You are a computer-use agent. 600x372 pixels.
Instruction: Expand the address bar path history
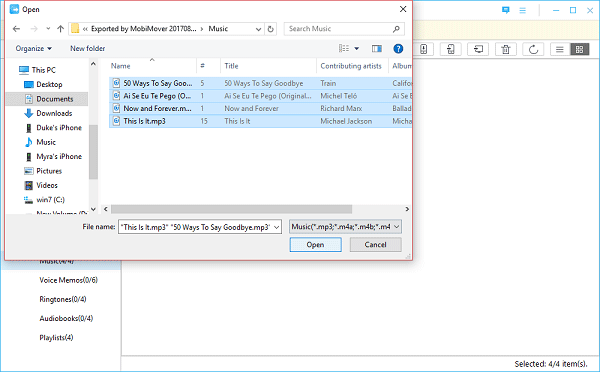pos(258,29)
